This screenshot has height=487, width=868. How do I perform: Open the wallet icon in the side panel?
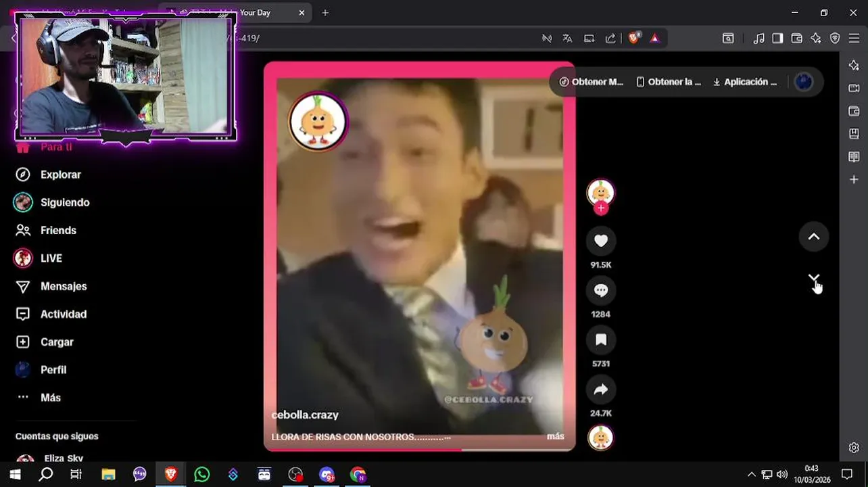click(854, 111)
